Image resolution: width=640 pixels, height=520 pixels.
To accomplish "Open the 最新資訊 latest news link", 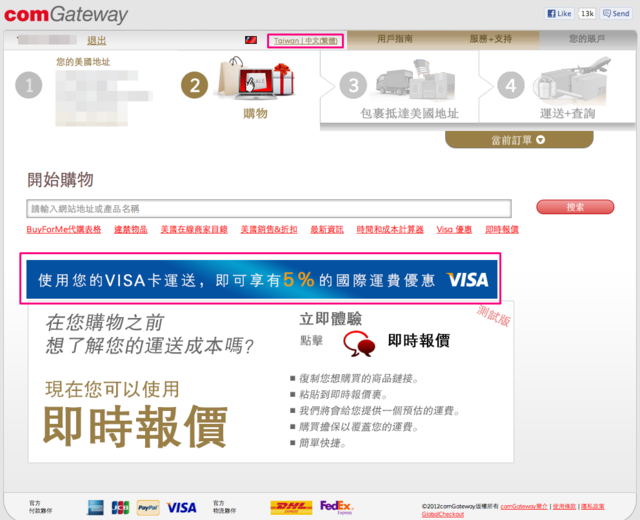I will [327, 229].
